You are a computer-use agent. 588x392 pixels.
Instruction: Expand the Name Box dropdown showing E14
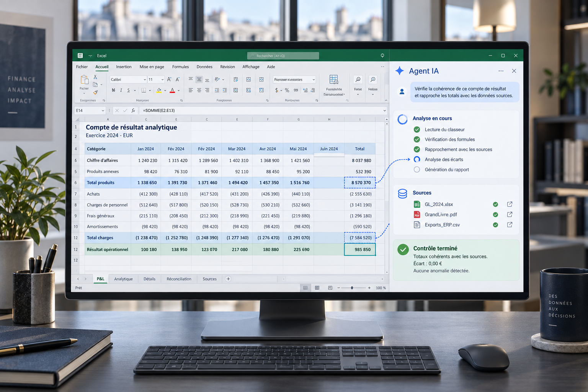coord(103,111)
